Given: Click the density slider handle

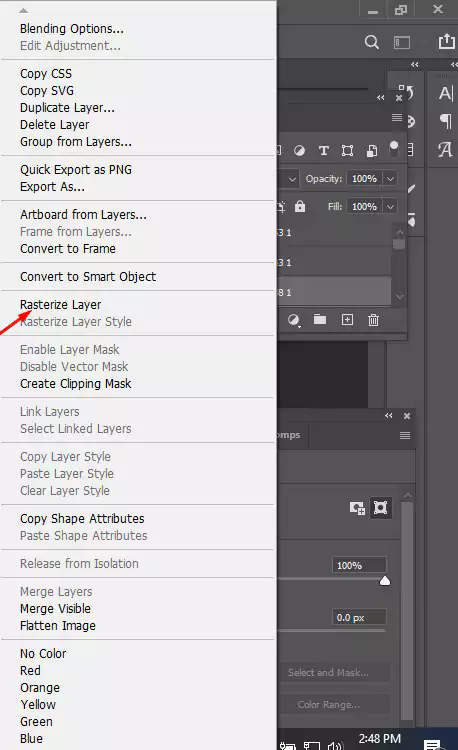Looking at the screenshot, I should (385, 581).
